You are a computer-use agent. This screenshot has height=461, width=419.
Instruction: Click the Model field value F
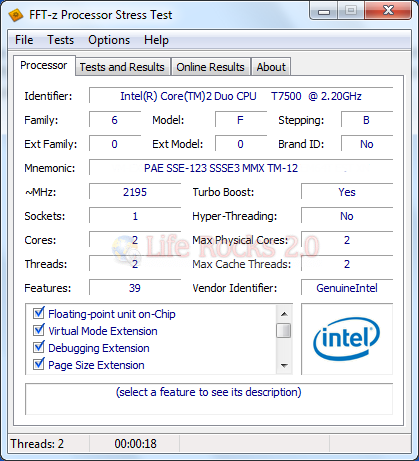coord(241,120)
